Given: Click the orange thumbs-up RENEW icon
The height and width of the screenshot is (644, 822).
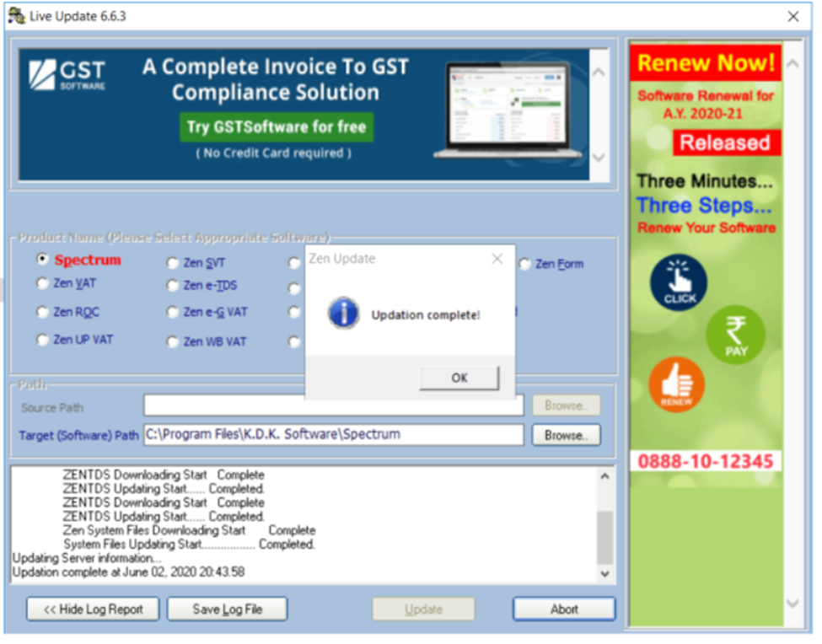Looking at the screenshot, I should [x=676, y=385].
